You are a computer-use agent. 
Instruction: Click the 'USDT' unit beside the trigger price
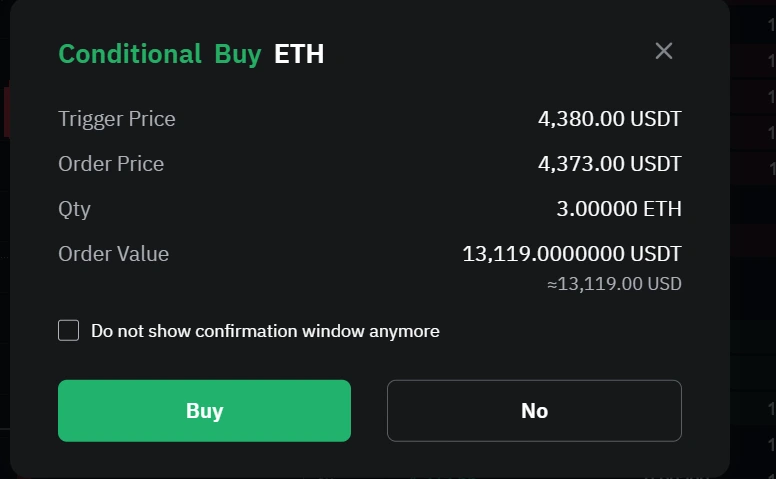(x=656, y=119)
